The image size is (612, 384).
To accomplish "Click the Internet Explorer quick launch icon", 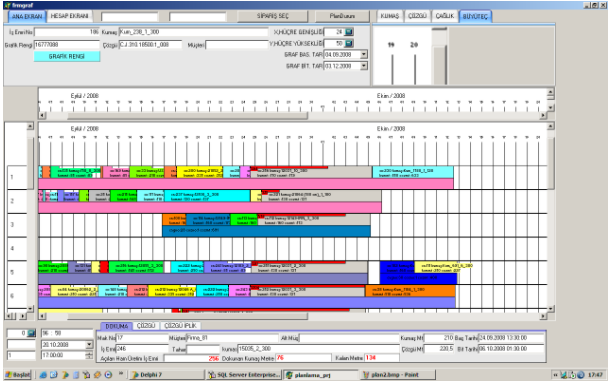I will tap(43, 375).
